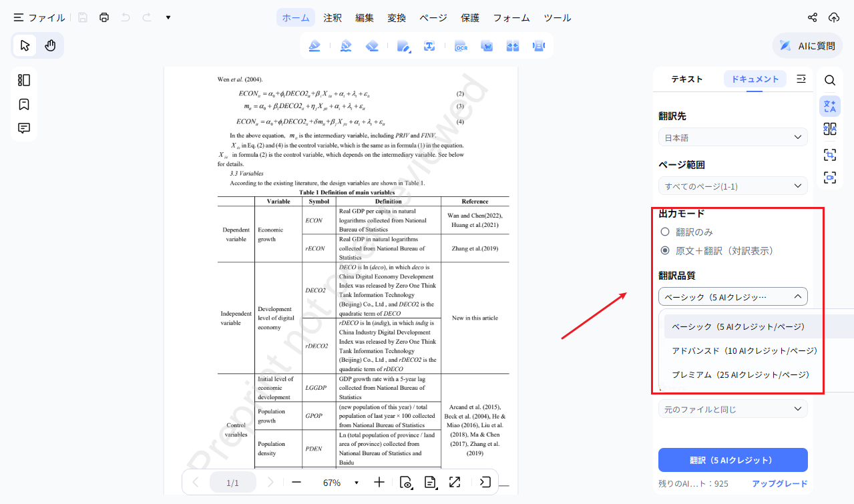Convert PDF to Word icon
This screenshot has width=854, height=504.
click(x=487, y=45)
